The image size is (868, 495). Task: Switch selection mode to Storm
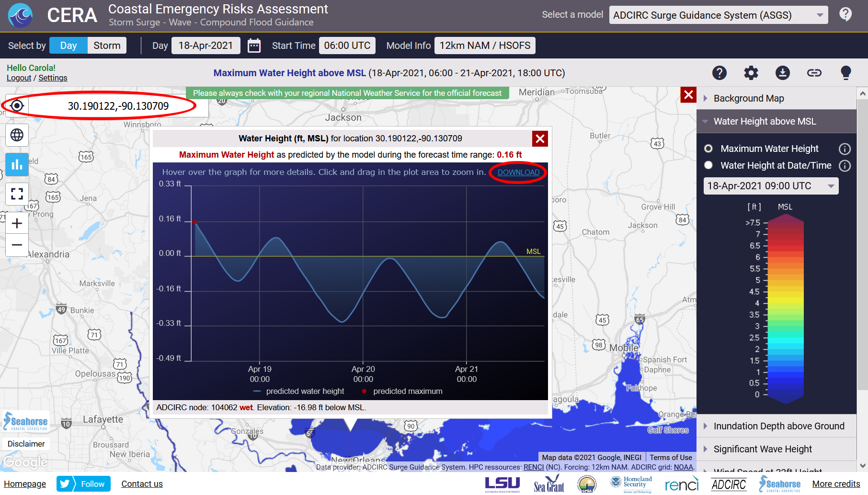pos(106,45)
